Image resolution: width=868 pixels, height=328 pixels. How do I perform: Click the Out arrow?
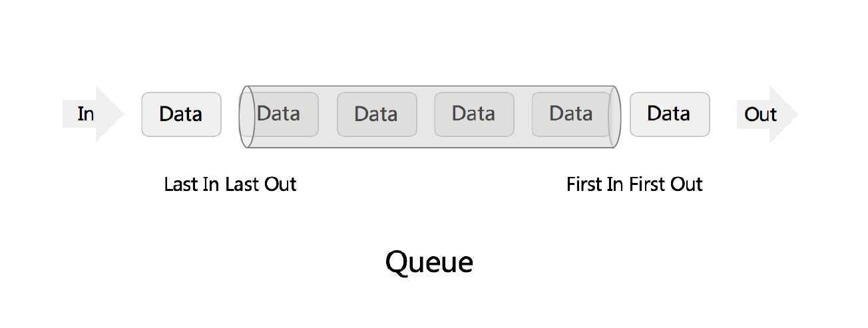[x=767, y=114]
